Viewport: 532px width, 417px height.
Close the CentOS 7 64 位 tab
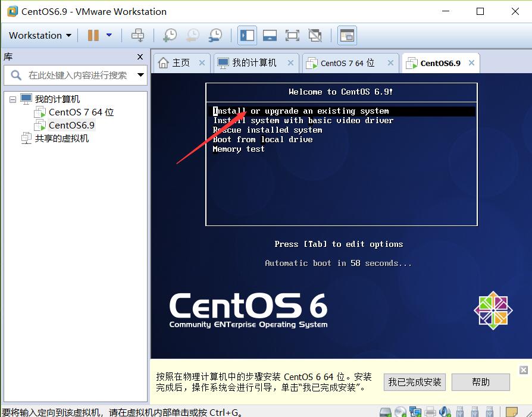tap(390, 63)
